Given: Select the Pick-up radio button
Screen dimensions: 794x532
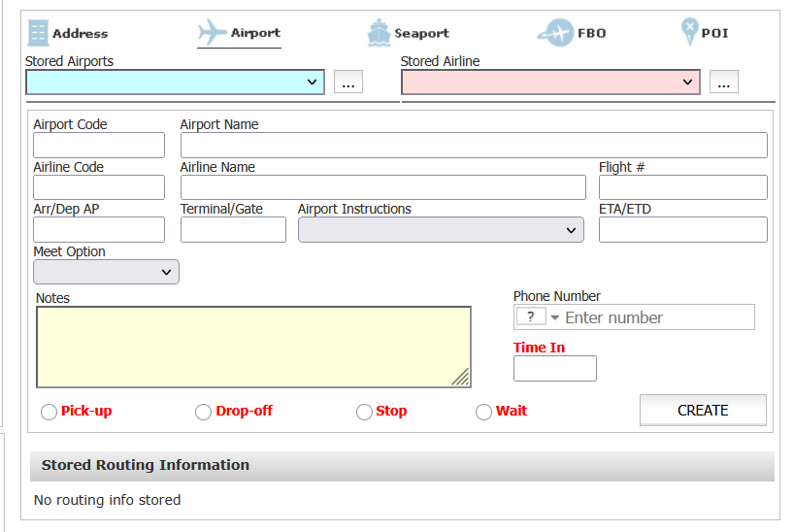Looking at the screenshot, I should (50, 412).
